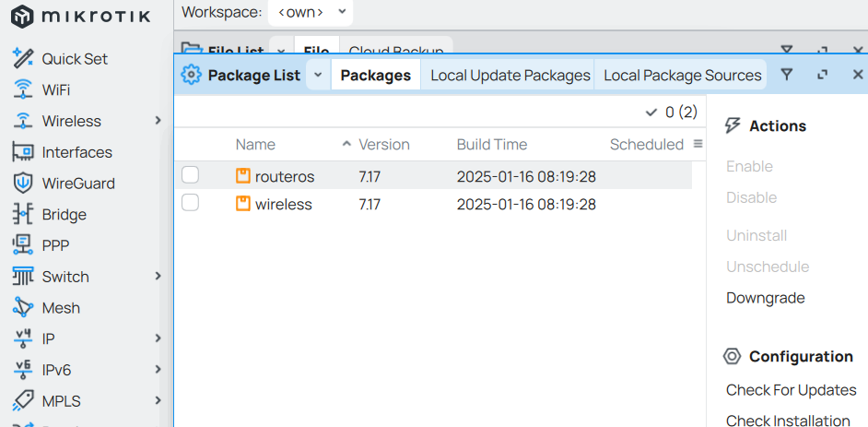
Task: Select the WireGuard shield icon
Action: pyautogui.click(x=23, y=184)
